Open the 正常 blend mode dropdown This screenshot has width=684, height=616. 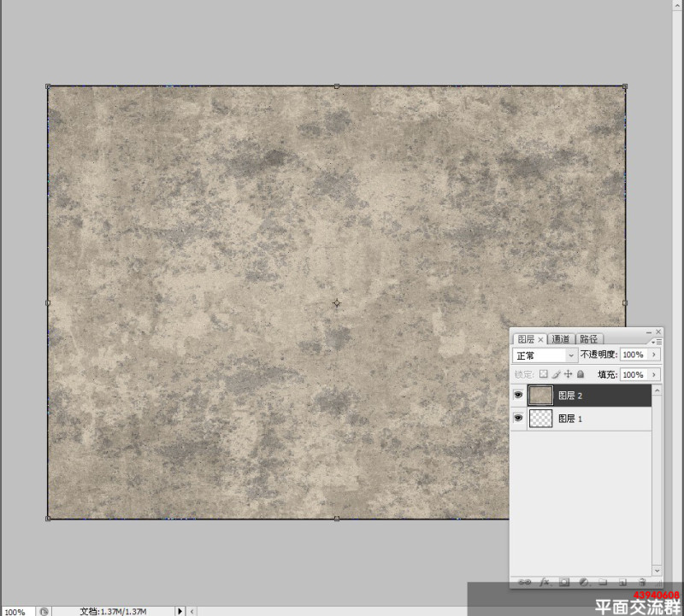pos(545,355)
